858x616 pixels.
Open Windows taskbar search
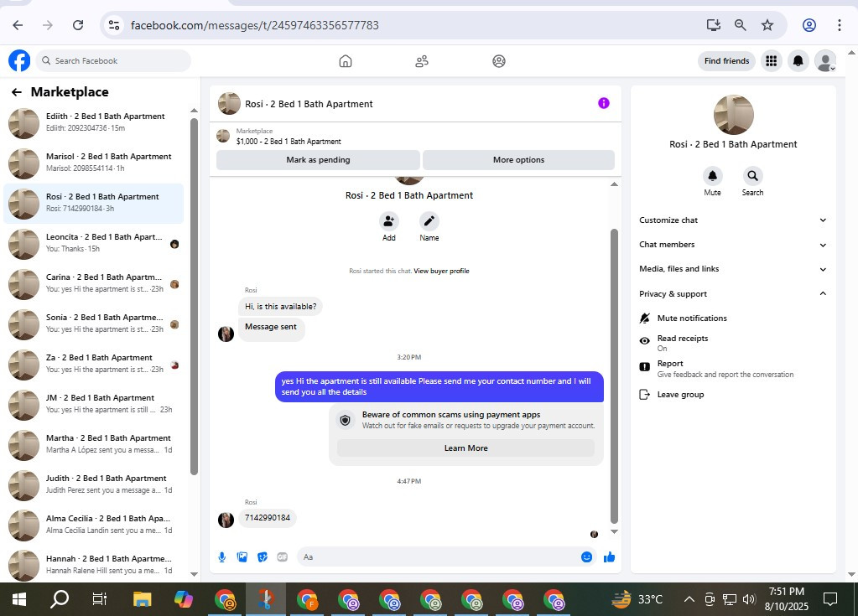pyautogui.click(x=59, y=599)
